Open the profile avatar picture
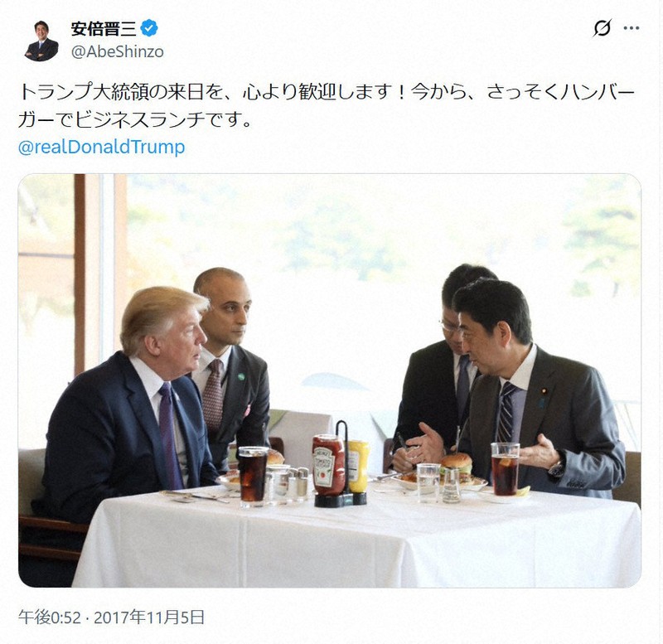The height and width of the screenshot is (644, 663). coord(41,41)
